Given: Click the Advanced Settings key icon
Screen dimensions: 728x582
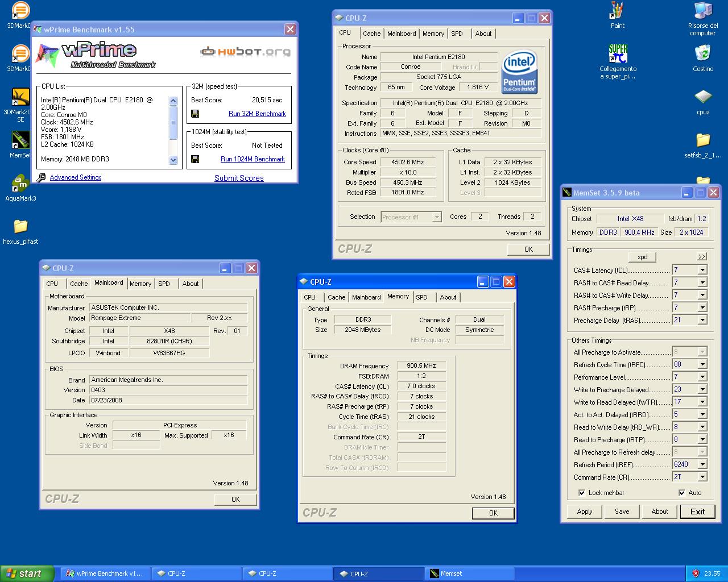Looking at the screenshot, I should pyautogui.click(x=41, y=177).
